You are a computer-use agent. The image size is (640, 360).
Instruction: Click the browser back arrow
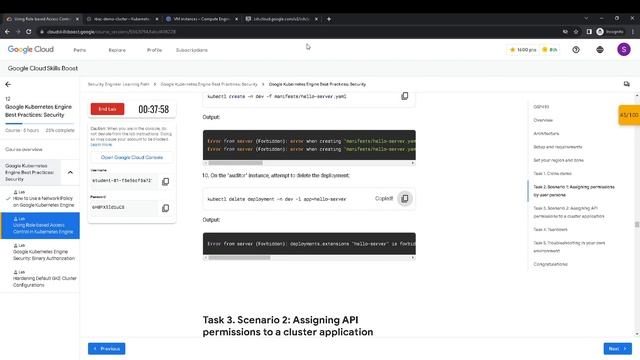point(7,31)
